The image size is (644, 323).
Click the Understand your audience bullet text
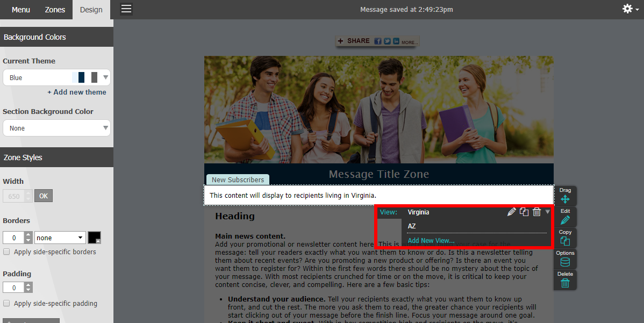pyautogui.click(x=276, y=299)
